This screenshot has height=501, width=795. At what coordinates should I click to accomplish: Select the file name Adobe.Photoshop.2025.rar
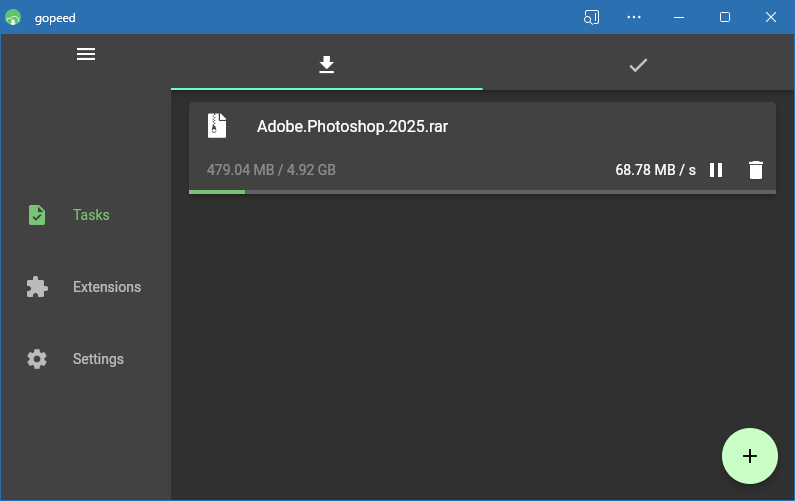[352, 126]
